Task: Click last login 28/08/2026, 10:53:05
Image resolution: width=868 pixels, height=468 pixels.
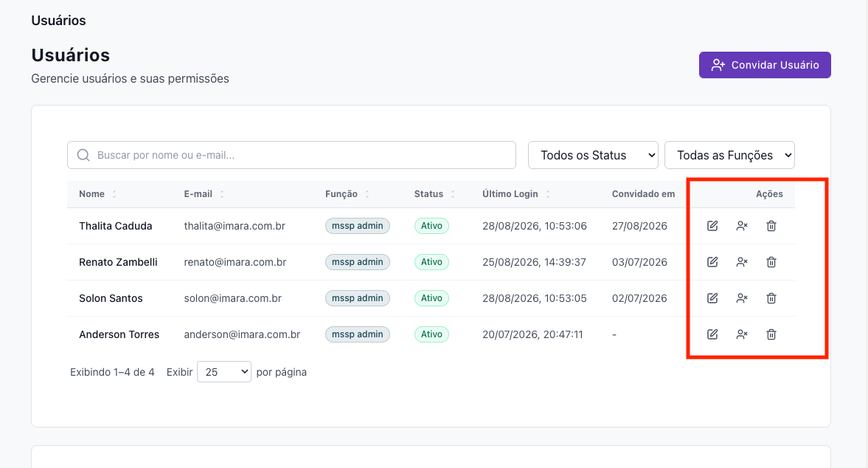Action: click(x=534, y=298)
